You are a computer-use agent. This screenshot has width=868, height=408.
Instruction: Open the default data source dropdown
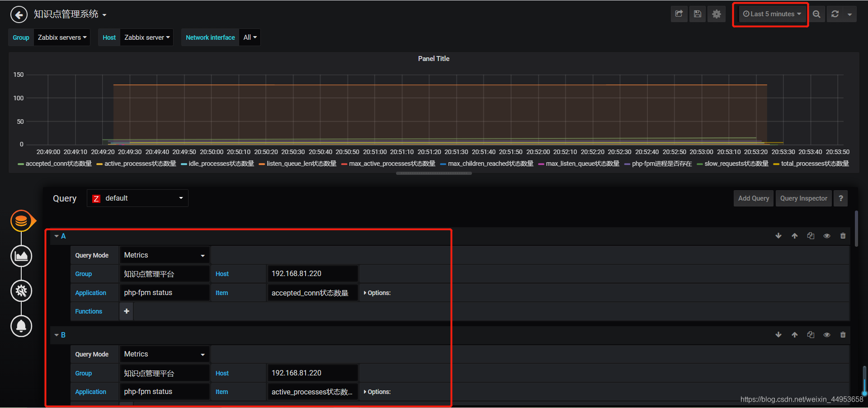[137, 198]
